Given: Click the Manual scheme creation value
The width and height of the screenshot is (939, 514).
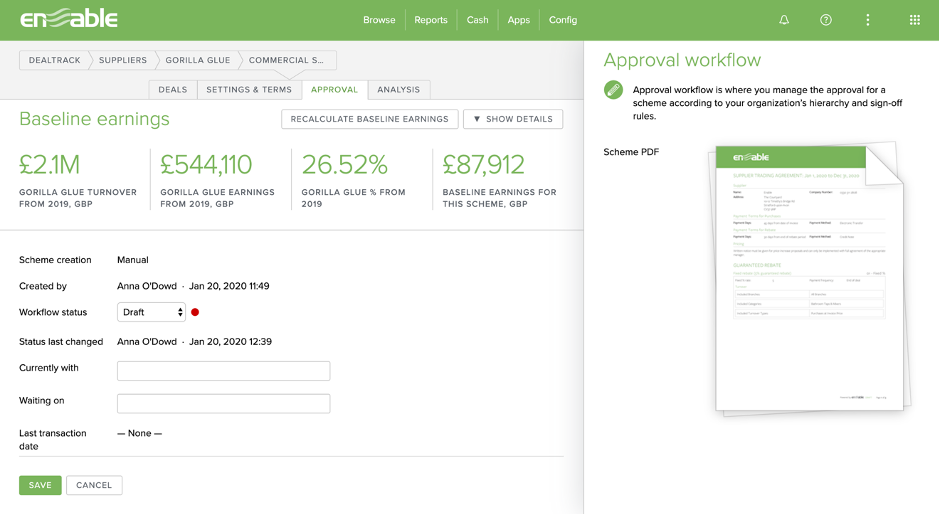Looking at the screenshot, I should click(x=133, y=260).
